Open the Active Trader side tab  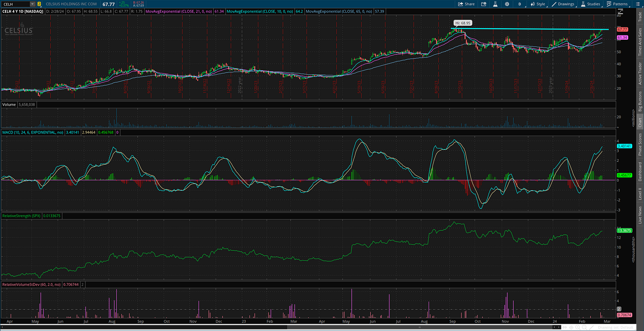pos(639,73)
